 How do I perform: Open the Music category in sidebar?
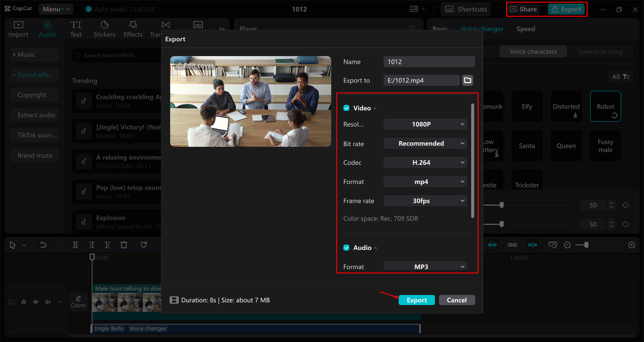coord(35,54)
